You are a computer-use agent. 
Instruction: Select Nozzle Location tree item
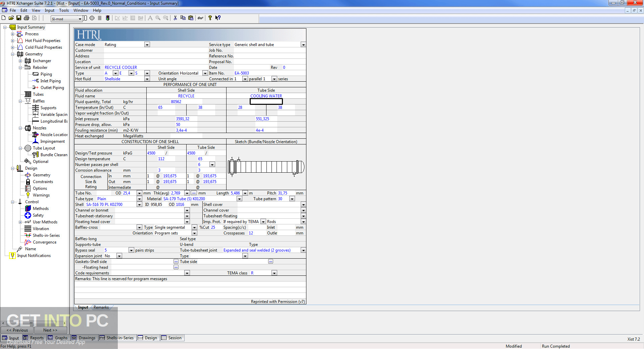(x=54, y=135)
